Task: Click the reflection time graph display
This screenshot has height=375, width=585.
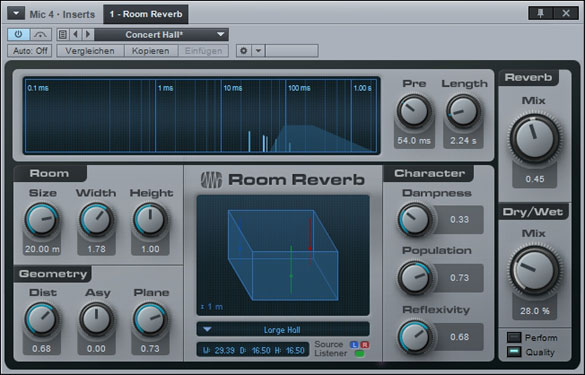Action: pyautogui.click(x=201, y=115)
